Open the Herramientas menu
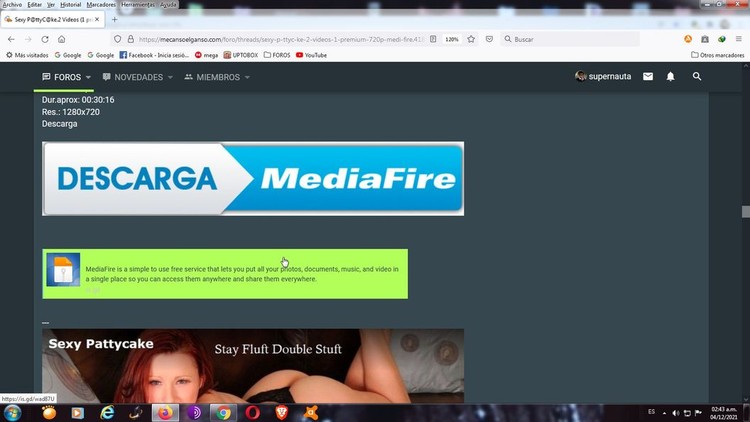 (138, 4)
